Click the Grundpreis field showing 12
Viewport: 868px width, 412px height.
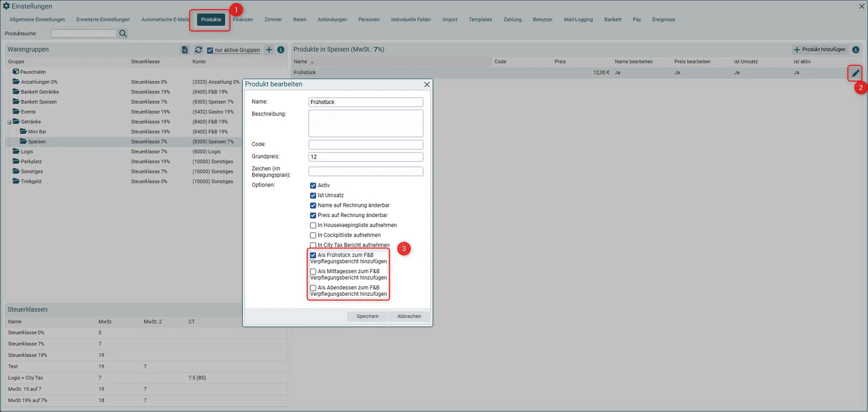click(366, 157)
